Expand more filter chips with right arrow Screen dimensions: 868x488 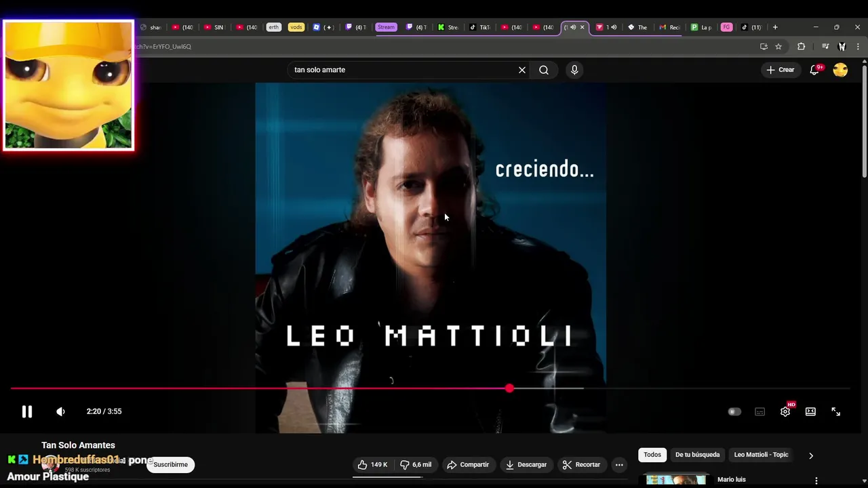click(x=811, y=455)
